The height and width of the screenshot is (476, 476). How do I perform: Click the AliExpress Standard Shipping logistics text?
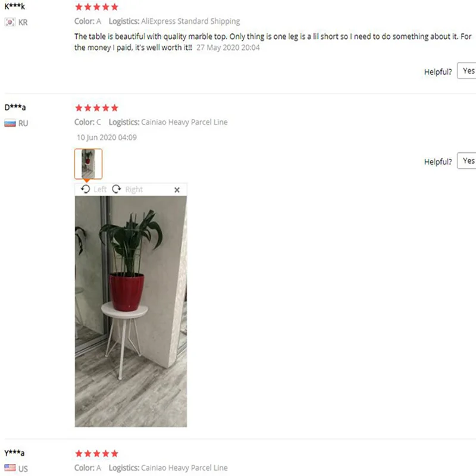pyautogui.click(x=190, y=21)
